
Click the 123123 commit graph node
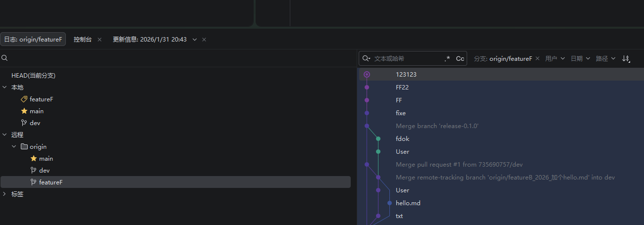[x=367, y=75]
